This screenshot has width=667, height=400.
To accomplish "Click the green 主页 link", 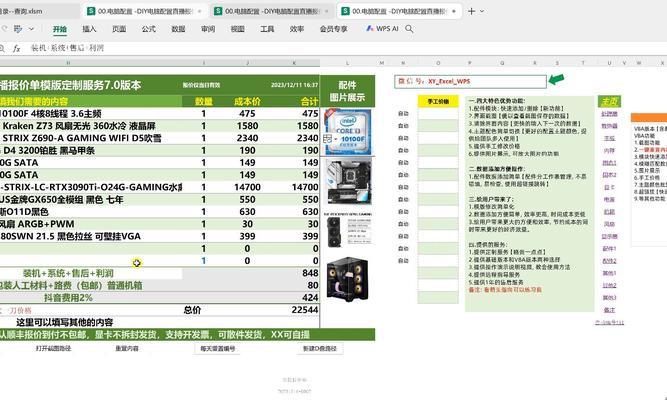I will (609, 101).
